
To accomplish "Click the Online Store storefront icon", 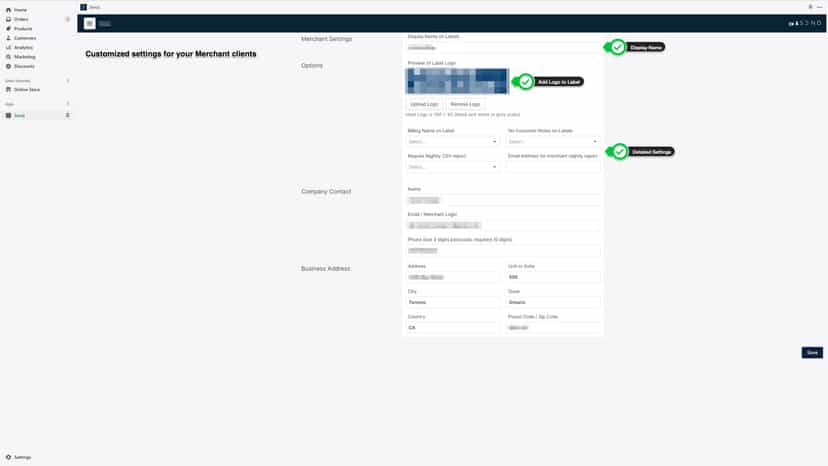I will (8, 90).
